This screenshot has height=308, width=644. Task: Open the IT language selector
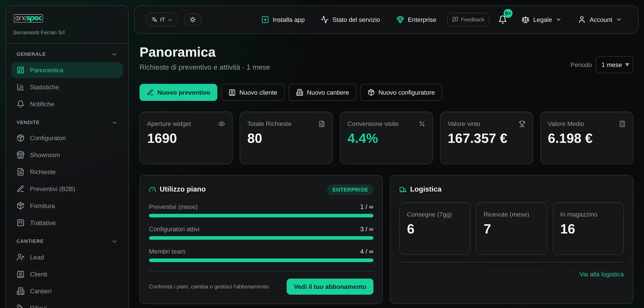[x=162, y=20]
